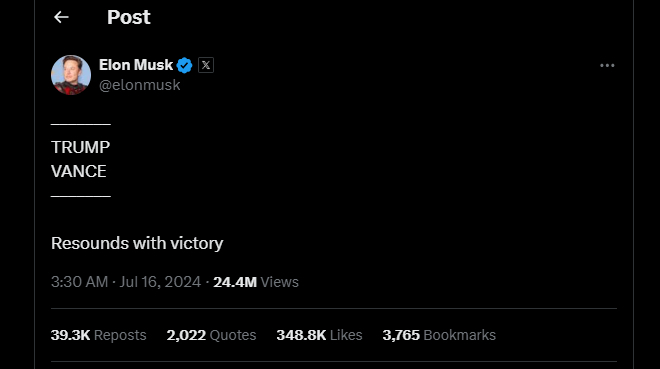Go back using the left arrow
The height and width of the screenshot is (369, 660).
pos(61,17)
